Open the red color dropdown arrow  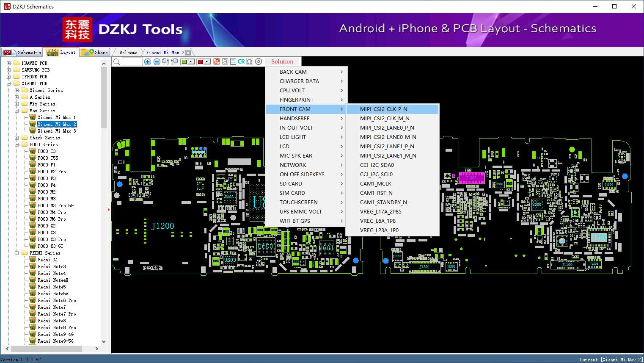click(x=207, y=62)
